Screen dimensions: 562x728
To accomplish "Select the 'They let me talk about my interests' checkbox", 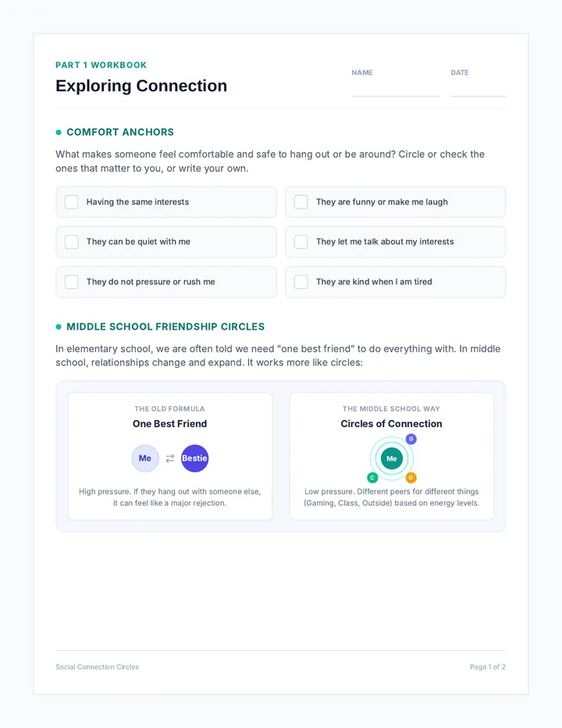I will [301, 242].
